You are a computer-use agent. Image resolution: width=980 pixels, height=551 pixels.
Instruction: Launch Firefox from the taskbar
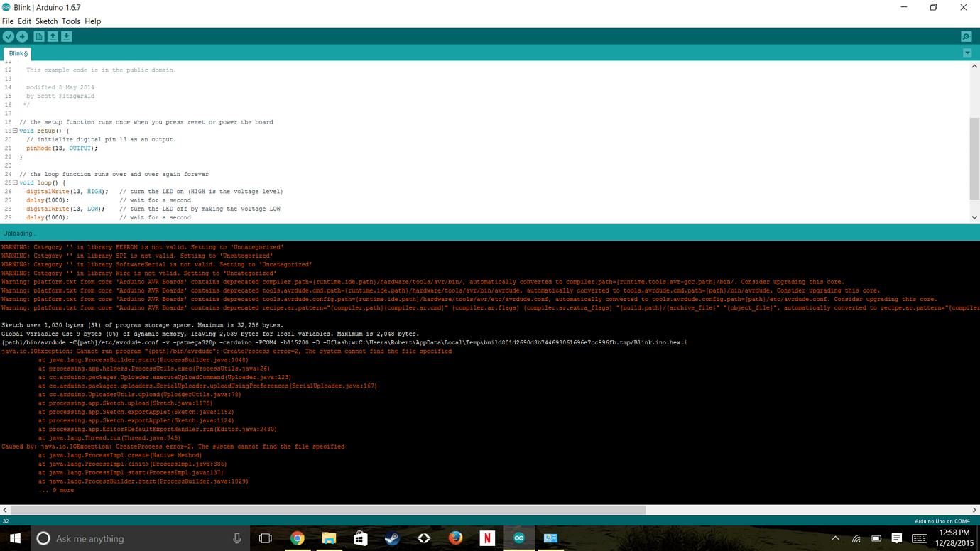[x=455, y=538]
